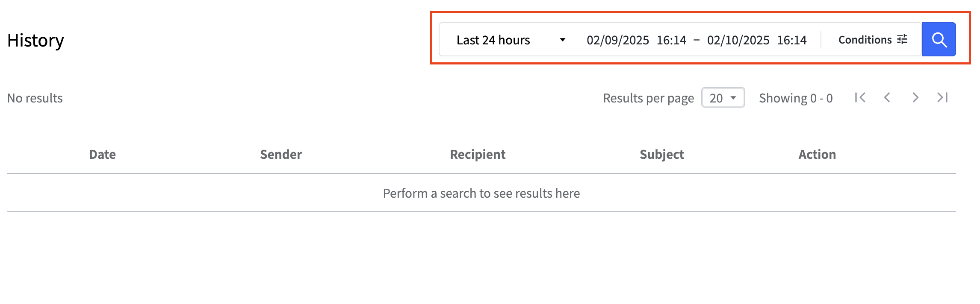This screenshot has width=980, height=304.
Task: Go to next results page
Action: 915,98
